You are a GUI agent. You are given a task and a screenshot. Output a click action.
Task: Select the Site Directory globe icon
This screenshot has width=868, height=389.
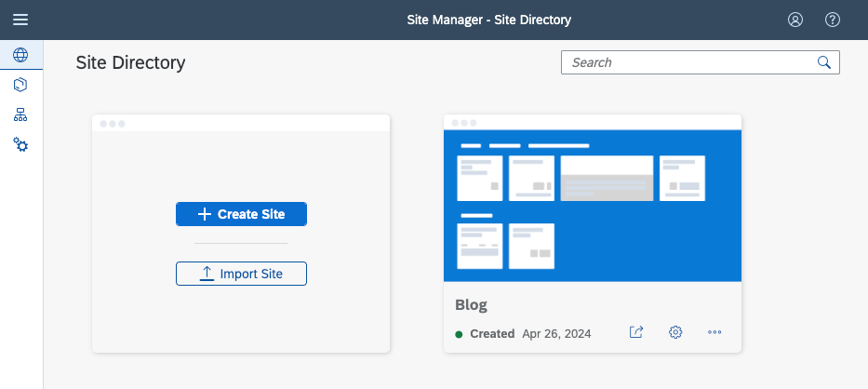[20, 55]
